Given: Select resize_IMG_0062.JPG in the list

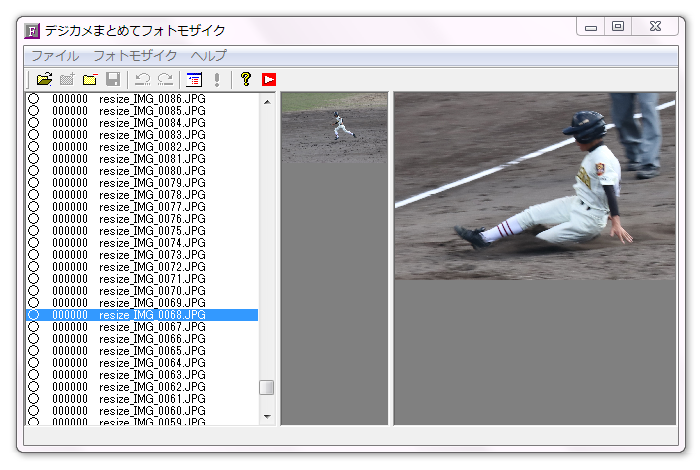Looking at the screenshot, I should point(142,387).
